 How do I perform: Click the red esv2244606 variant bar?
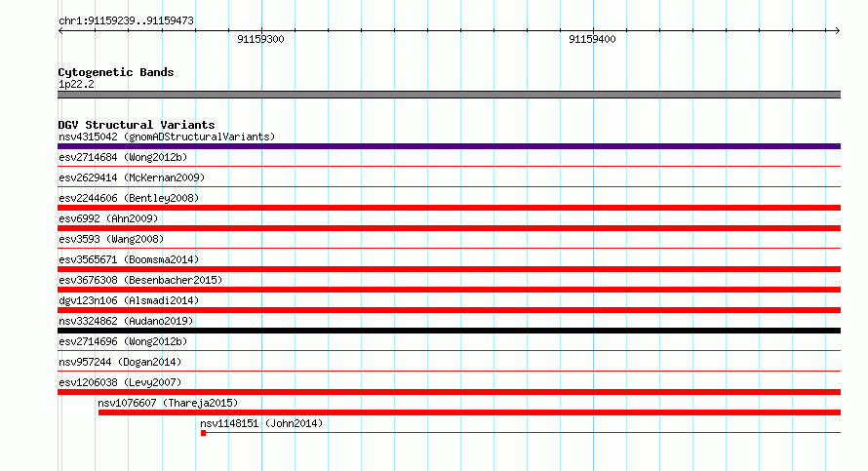click(x=449, y=208)
